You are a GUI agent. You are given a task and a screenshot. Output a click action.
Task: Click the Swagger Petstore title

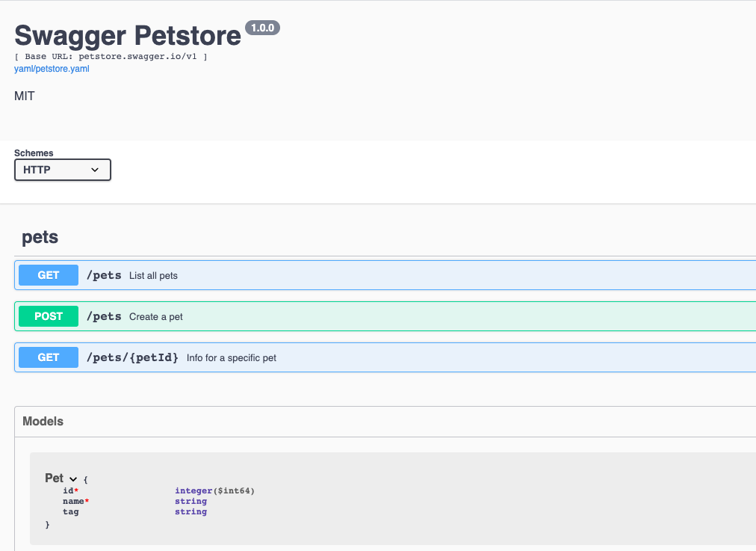coord(128,35)
